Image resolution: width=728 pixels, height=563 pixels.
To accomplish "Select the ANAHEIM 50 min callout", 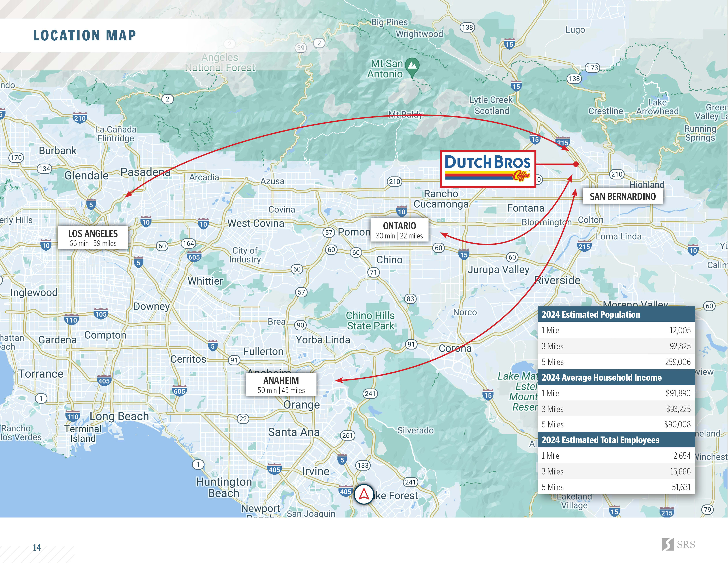I will click(x=281, y=384).
